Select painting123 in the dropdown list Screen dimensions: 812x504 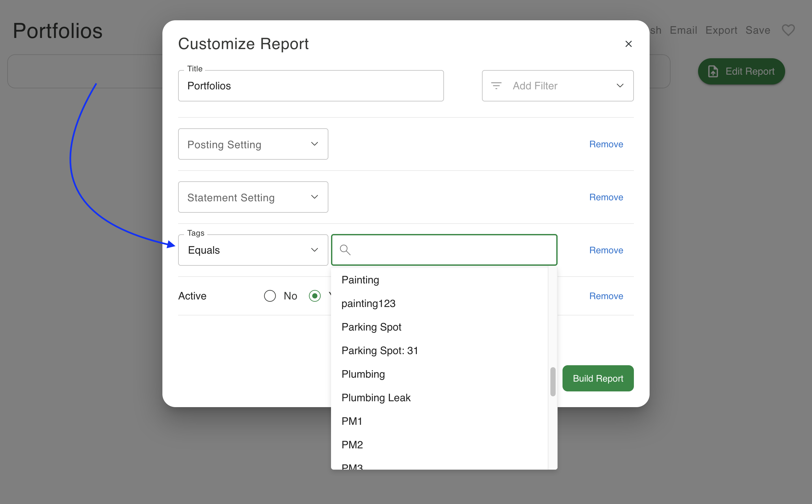(368, 303)
